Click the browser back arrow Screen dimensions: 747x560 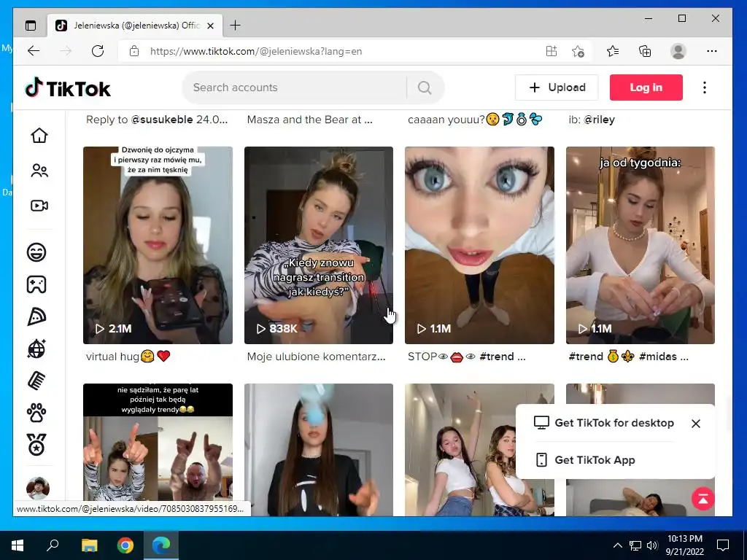[34, 51]
